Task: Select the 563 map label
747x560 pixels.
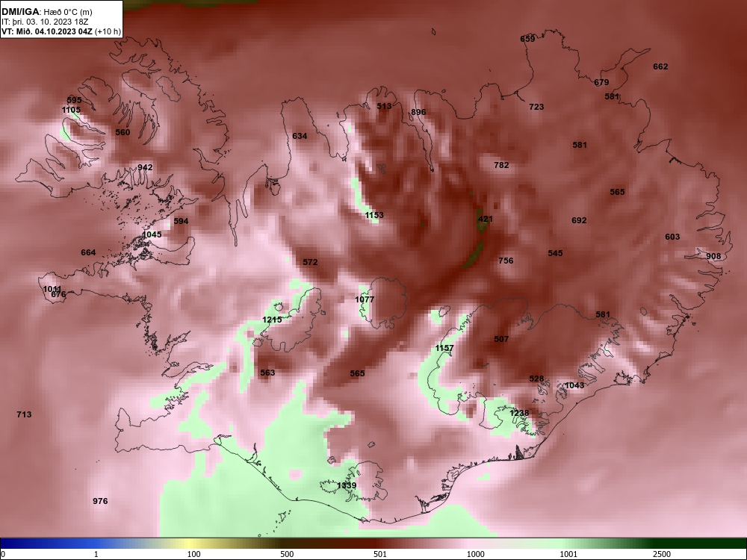Action: [267, 373]
